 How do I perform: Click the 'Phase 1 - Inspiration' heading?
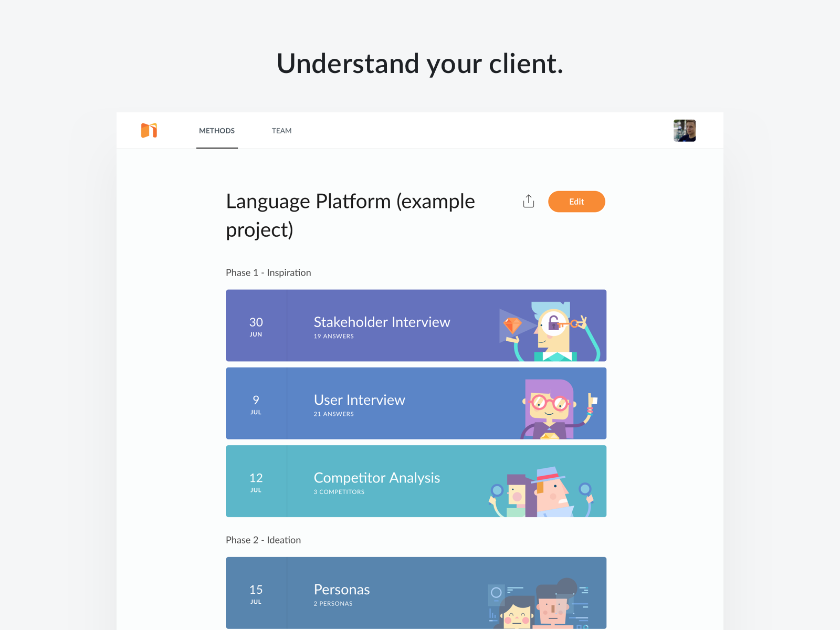click(x=268, y=272)
